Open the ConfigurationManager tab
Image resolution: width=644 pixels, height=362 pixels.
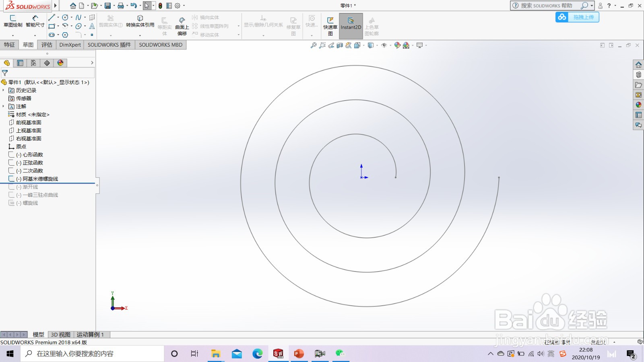(33, 63)
